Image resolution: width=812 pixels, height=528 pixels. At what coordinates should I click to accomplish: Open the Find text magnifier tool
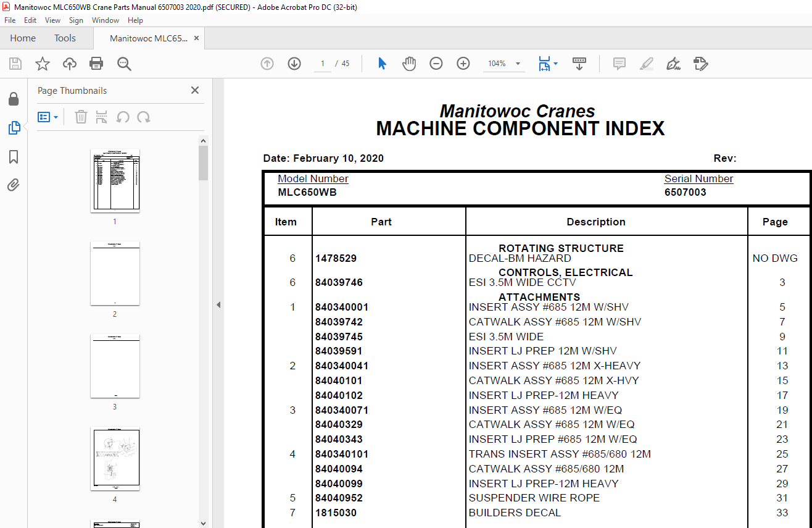tap(124, 64)
